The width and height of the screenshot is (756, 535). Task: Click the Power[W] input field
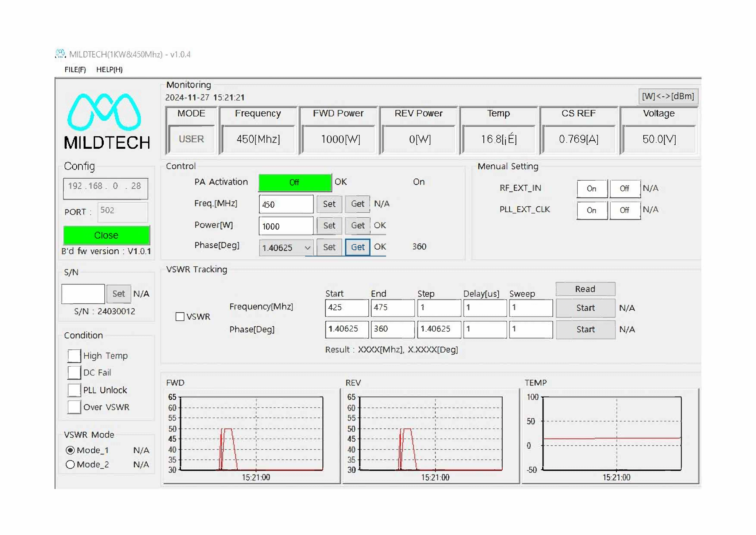coord(286,226)
